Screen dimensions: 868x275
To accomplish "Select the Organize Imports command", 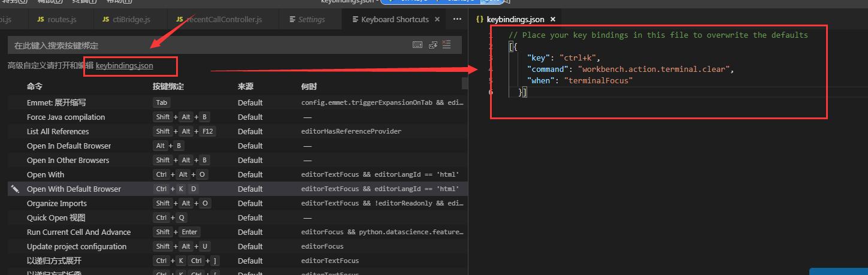I will (57, 203).
